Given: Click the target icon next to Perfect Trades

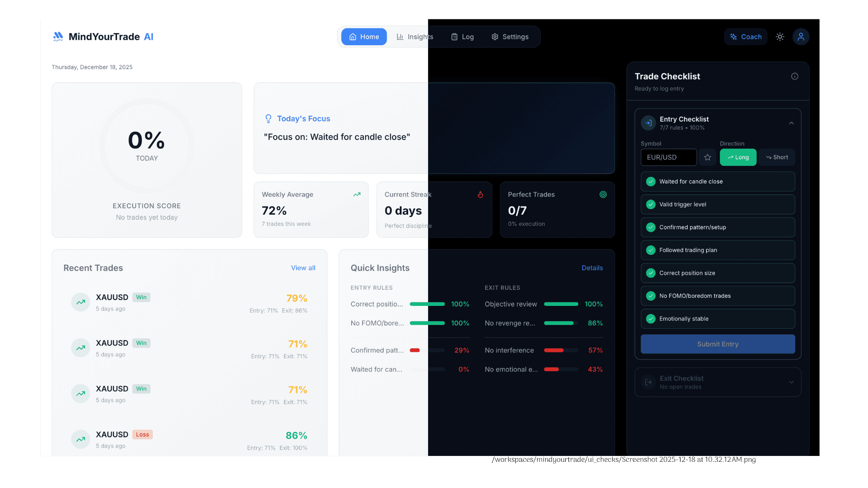Looking at the screenshot, I should [x=603, y=194].
